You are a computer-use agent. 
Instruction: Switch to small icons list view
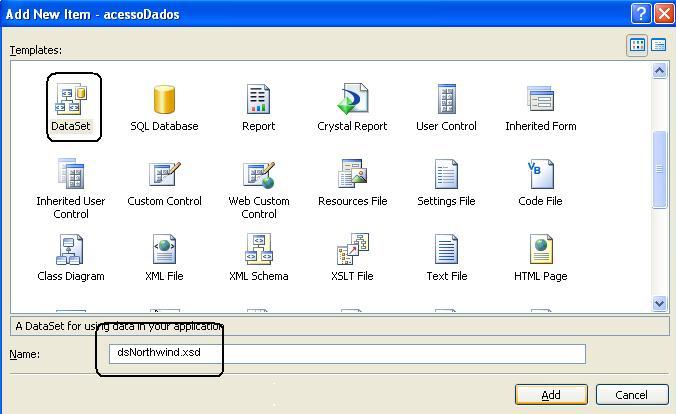point(659,45)
